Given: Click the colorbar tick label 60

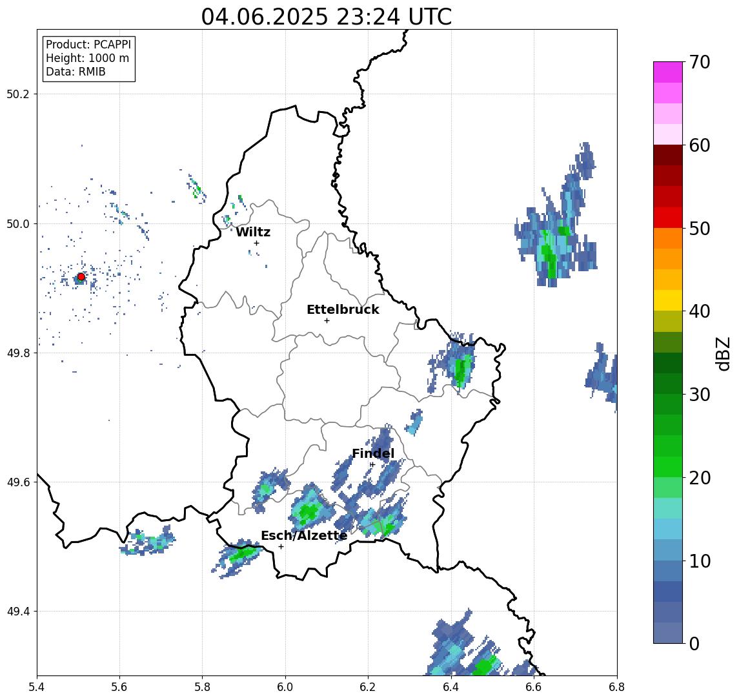Looking at the screenshot, I should [x=700, y=145].
